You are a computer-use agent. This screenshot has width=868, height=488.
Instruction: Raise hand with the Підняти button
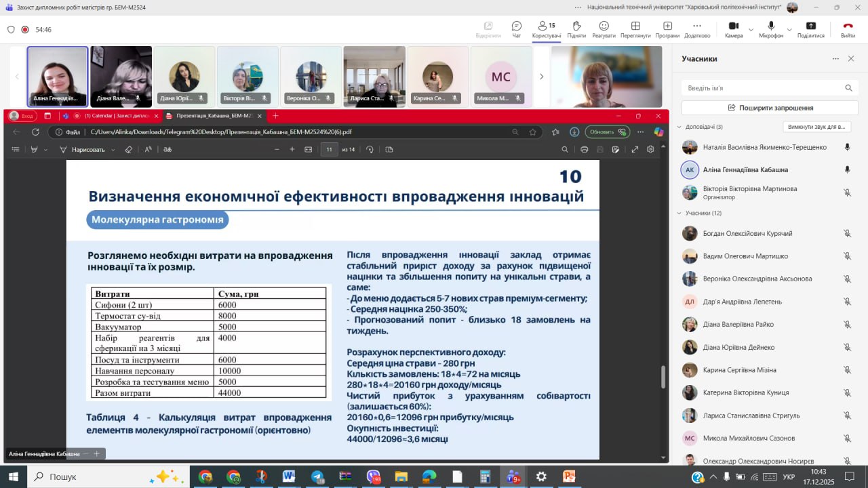pos(576,29)
